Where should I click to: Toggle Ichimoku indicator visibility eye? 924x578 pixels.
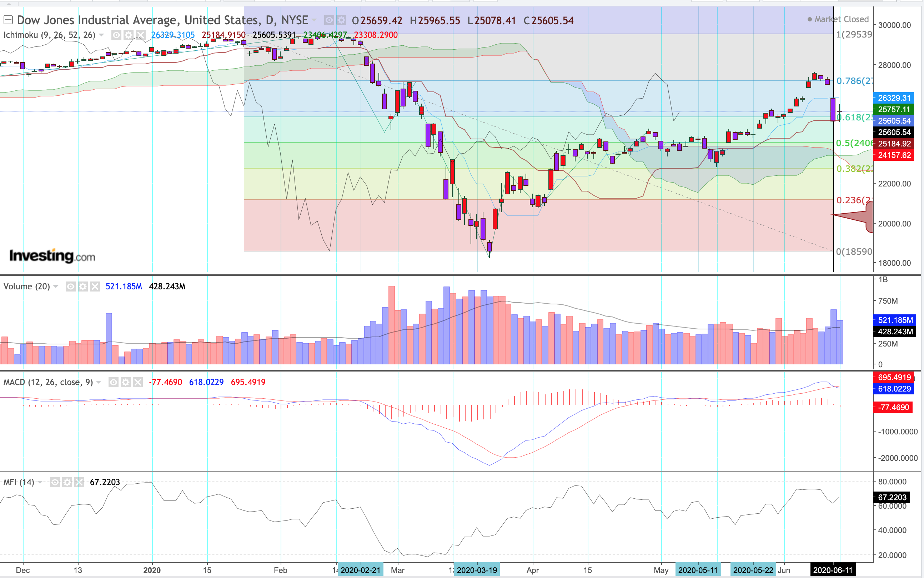pyautogui.click(x=116, y=35)
